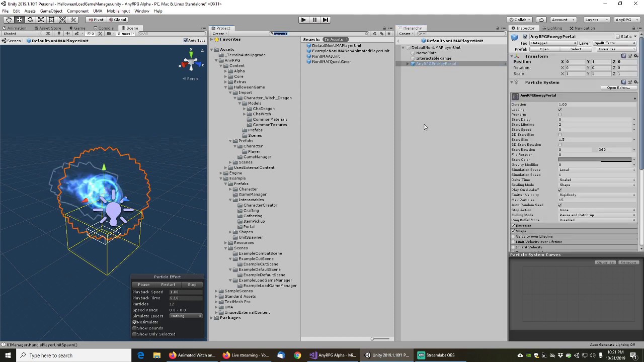Click the Pause button in the top toolbar
This screenshot has width=644, height=362.
pyautogui.click(x=314, y=20)
